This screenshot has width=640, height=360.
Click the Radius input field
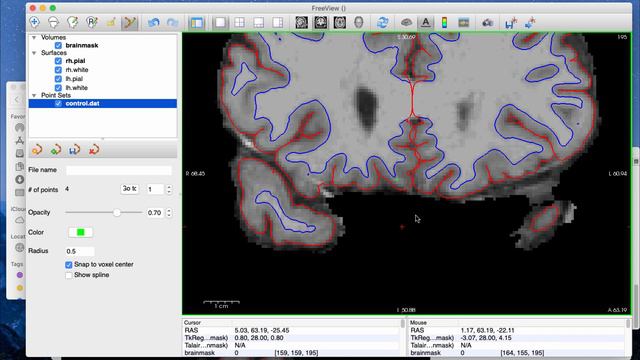coord(80,251)
